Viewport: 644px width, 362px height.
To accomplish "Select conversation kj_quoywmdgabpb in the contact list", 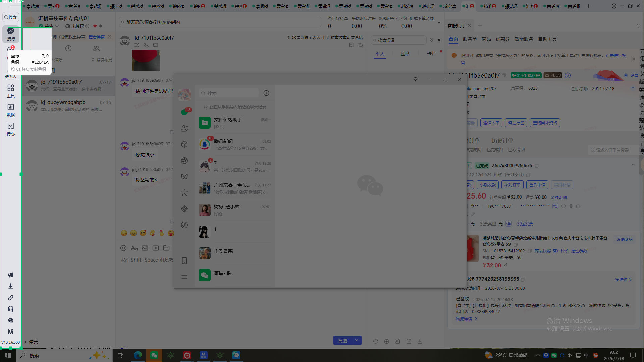I will tap(69, 106).
